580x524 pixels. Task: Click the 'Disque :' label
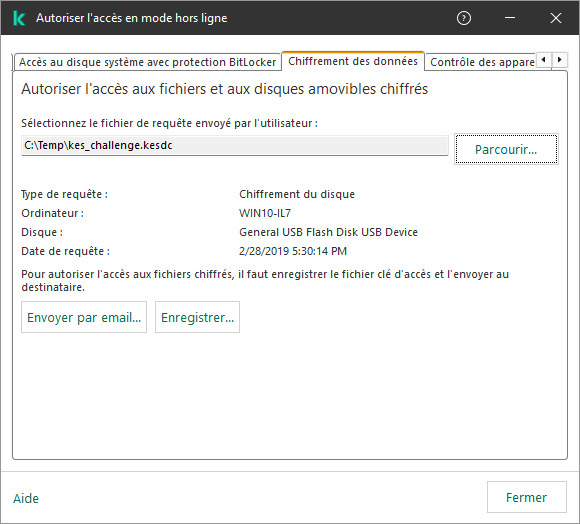tap(42, 232)
